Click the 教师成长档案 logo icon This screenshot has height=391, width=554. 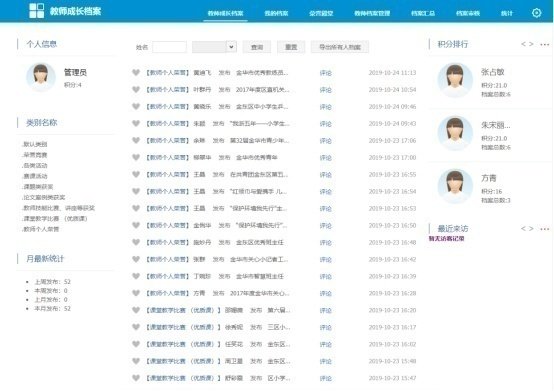point(37,11)
